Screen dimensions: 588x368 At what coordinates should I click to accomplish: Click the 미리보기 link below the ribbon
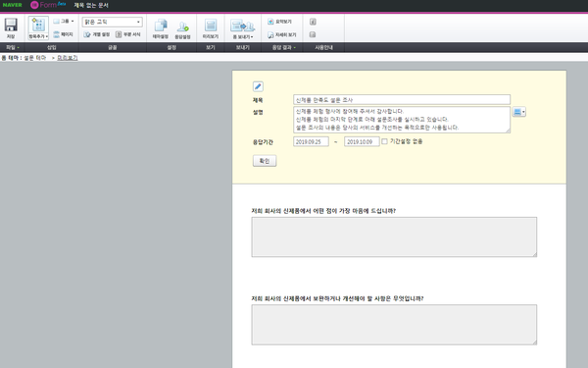[x=67, y=58]
